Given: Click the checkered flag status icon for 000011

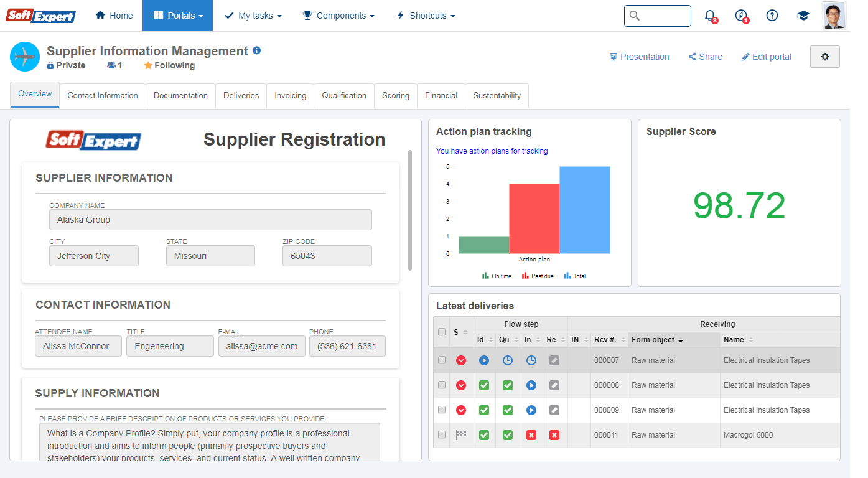Looking at the screenshot, I should pos(460,435).
